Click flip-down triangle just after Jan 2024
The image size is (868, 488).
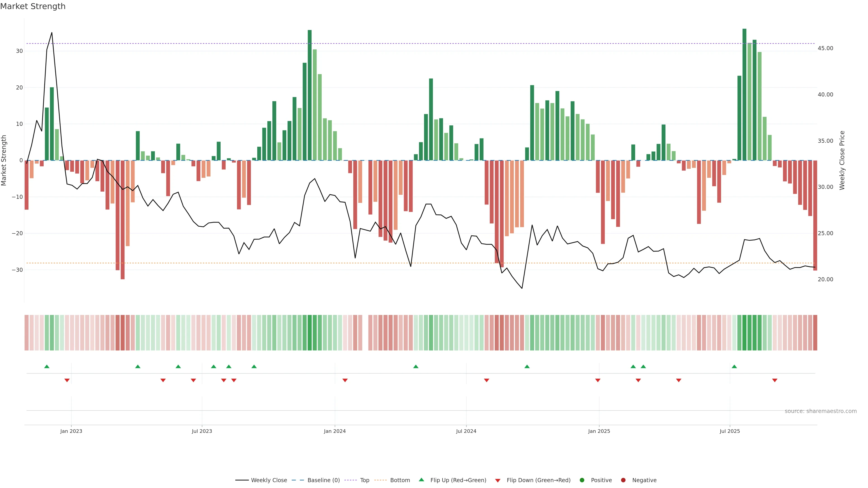pyautogui.click(x=345, y=380)
